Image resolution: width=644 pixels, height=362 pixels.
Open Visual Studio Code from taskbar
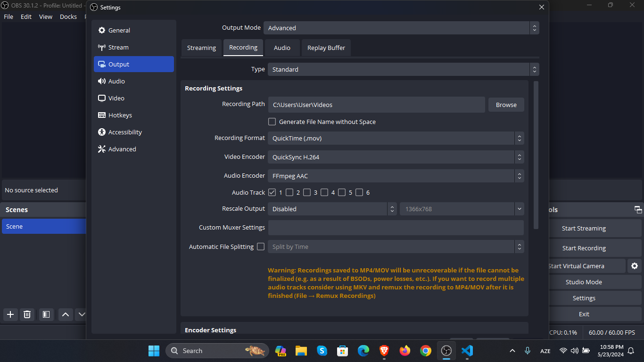pos(467,351)
